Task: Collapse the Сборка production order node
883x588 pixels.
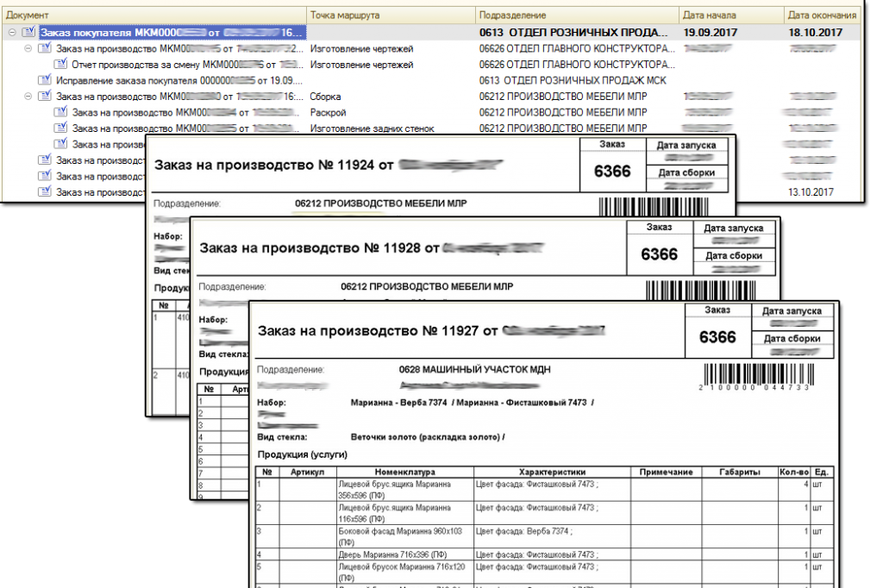Action: pos(28,97)
